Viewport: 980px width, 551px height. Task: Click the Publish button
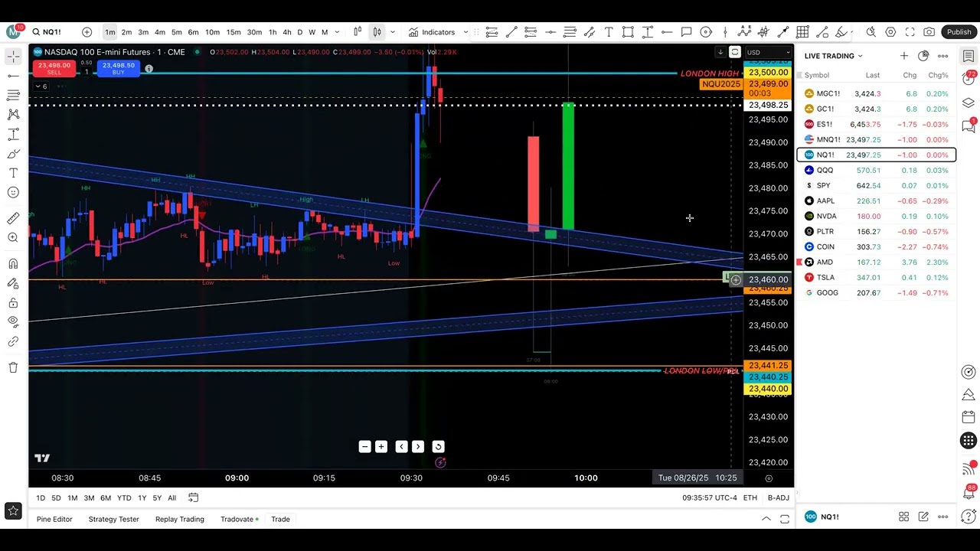(x=959, y=32)
